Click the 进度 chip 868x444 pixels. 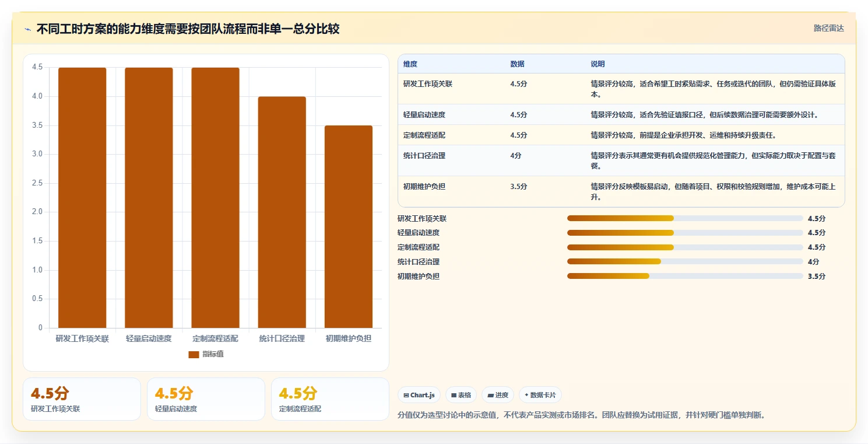(498, 395)
